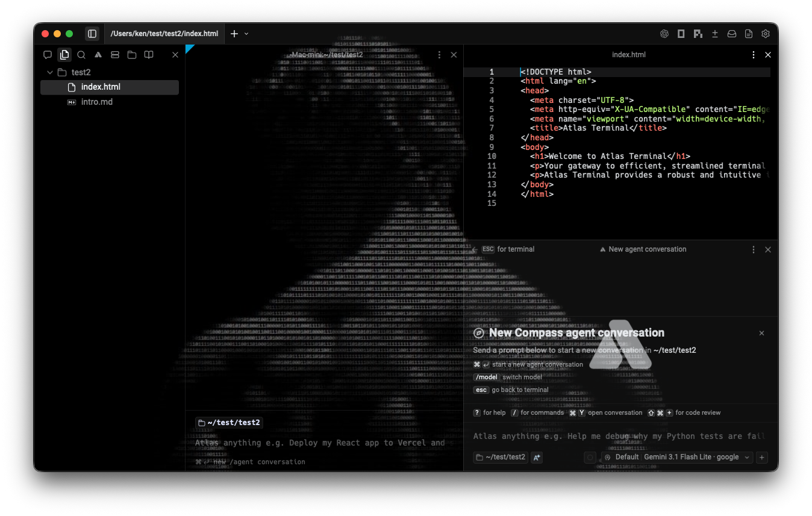Click the plus button beside model selector
Image resolution: width=812 pixels, height=516 pixels.
762,458
